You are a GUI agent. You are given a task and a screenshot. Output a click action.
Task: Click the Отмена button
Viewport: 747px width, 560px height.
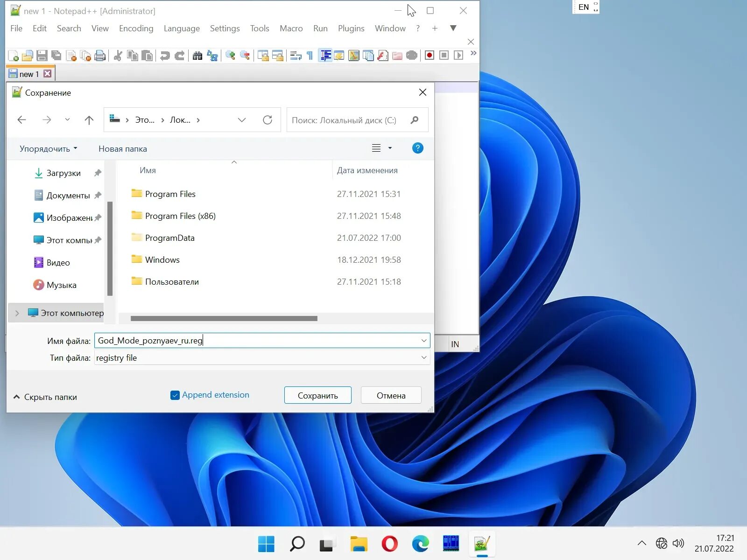[x=391, y=395]
